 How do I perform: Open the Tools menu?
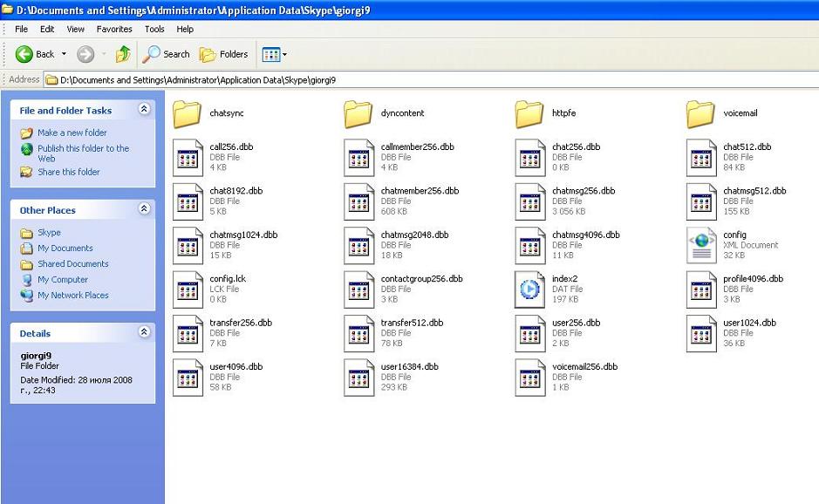[x=154, y=29]
